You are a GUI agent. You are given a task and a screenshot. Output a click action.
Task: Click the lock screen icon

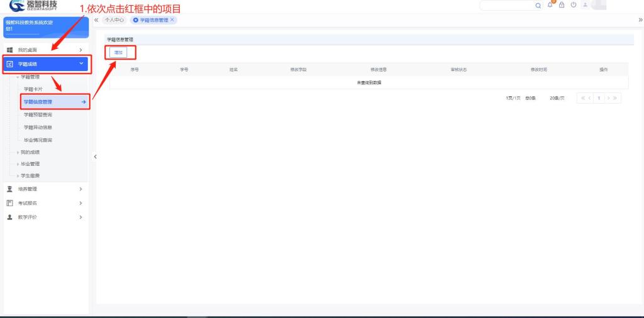click(x=562, y=5)
